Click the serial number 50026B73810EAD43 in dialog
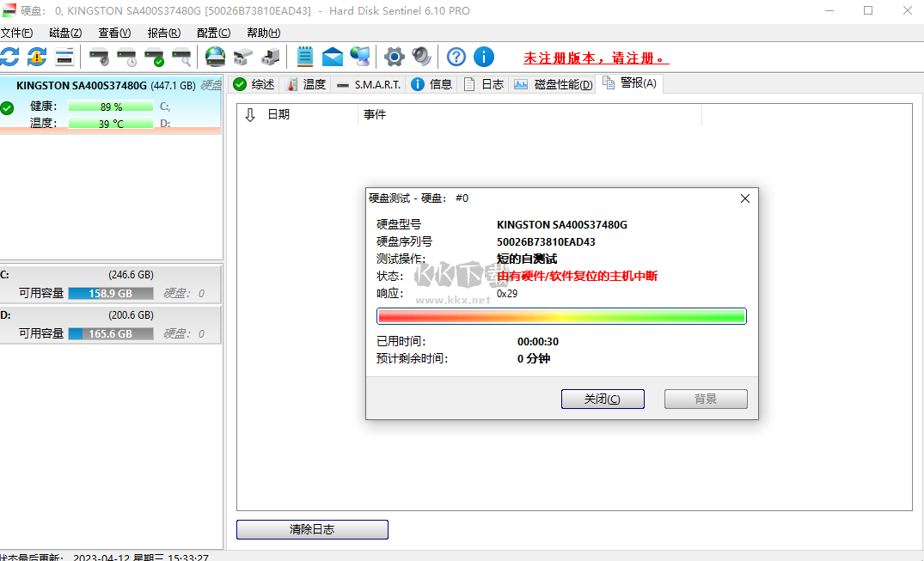 (x=546, y=242)
